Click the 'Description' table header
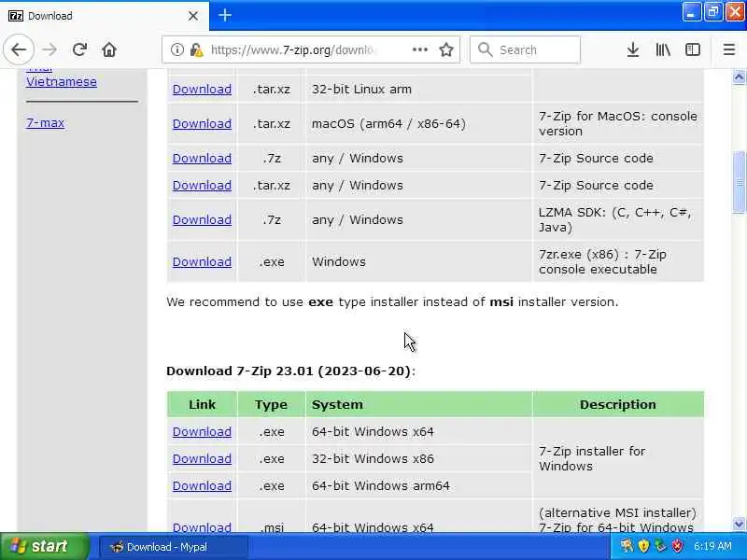Viewport: 747px width, 560px height. pos(618,404)
